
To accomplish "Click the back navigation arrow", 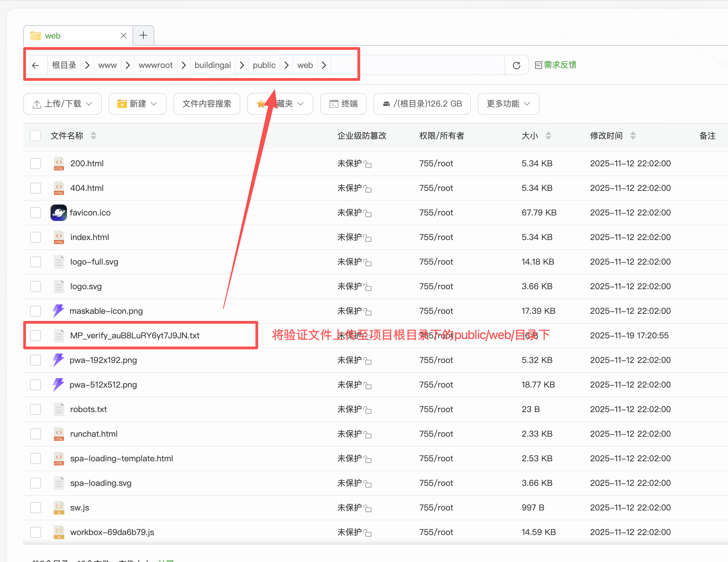I will [36, 65].
